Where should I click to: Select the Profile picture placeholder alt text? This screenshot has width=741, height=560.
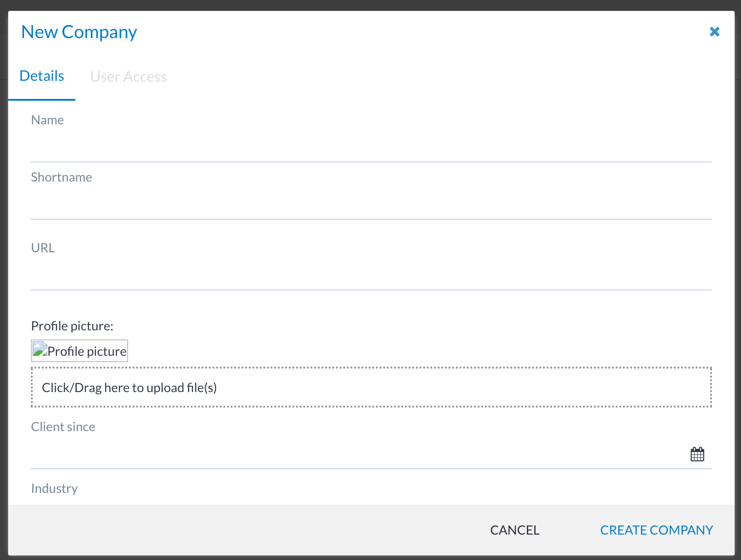[x=87, y=352]
